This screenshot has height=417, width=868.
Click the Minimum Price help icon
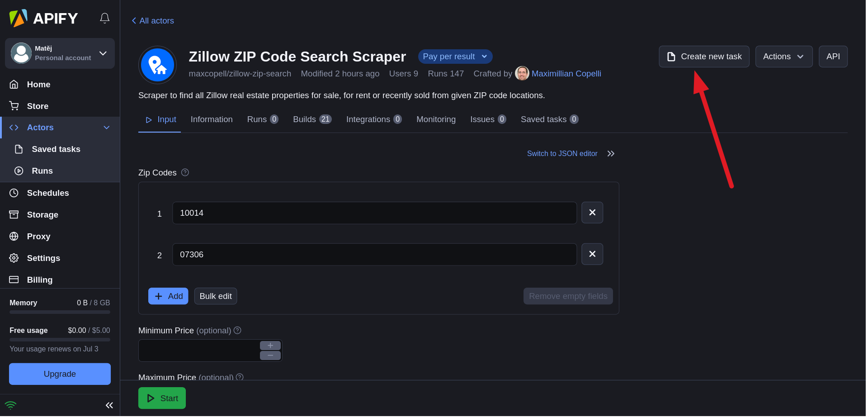coord(237,331)
